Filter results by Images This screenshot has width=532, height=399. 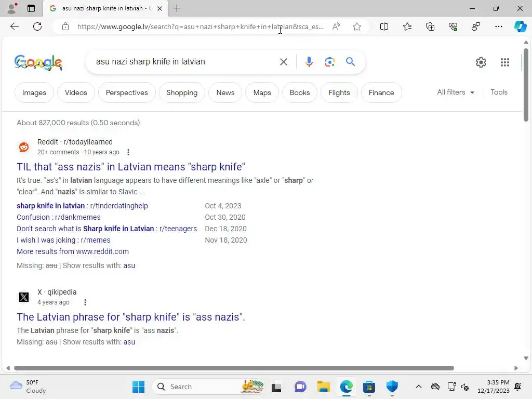pyautogui.click(x=34, y=92)
